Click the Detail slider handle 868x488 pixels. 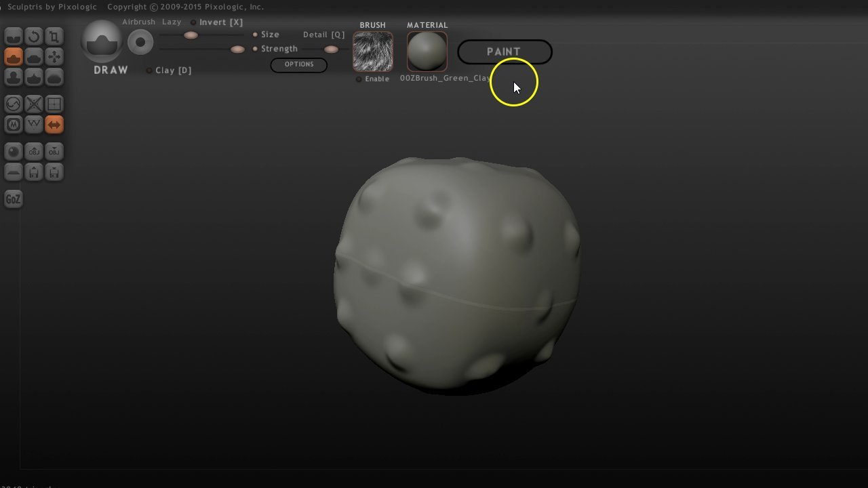tap(331, 49)
